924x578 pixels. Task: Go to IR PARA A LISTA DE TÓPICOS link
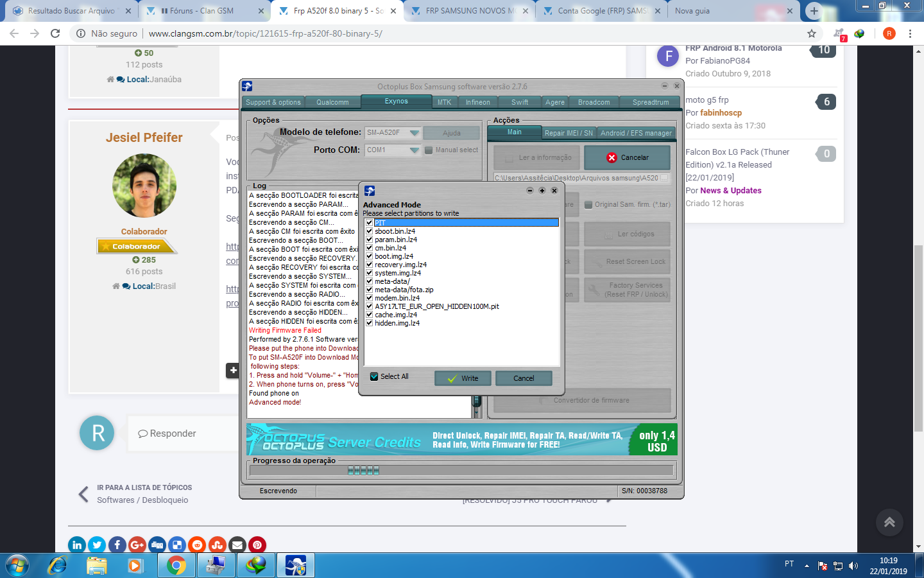click(144, 487)
